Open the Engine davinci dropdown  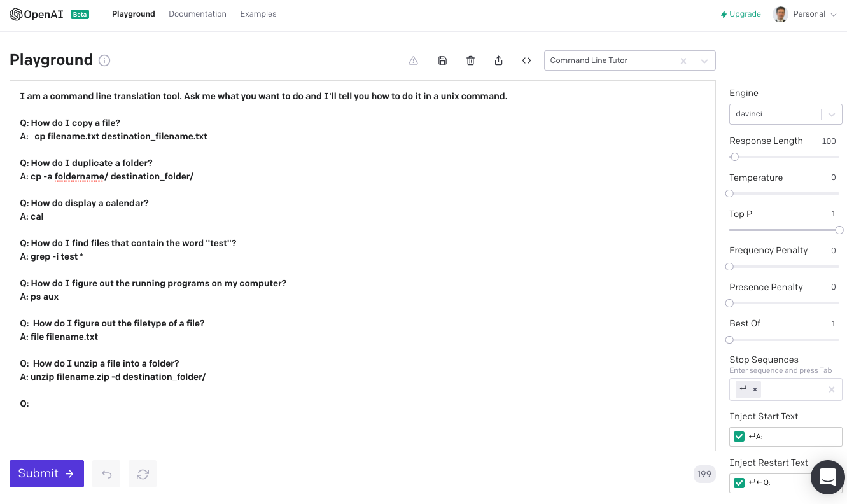coord(830,115)
